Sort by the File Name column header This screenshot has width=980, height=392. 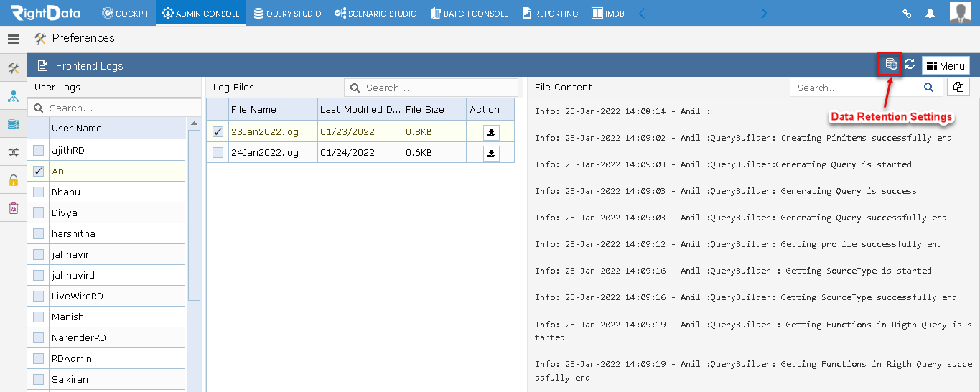273,109
